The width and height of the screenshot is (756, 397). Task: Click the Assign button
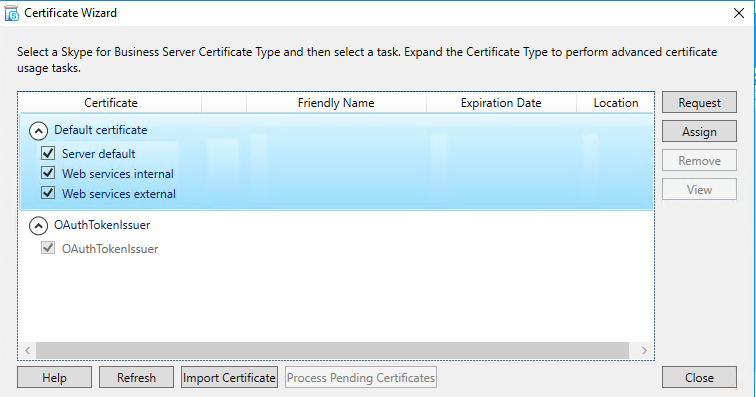click(x=699, y=131)
